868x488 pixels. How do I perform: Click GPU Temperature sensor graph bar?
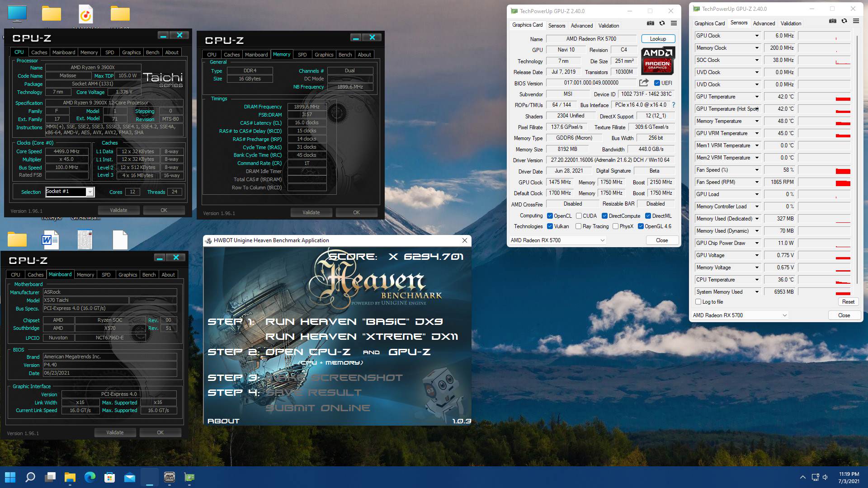[x=824, y=97]
